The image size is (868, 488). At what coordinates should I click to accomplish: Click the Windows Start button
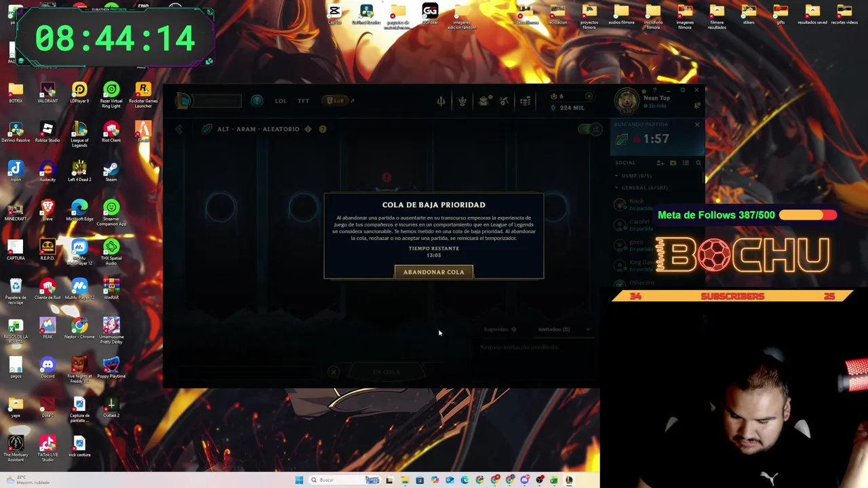(299, 480)
